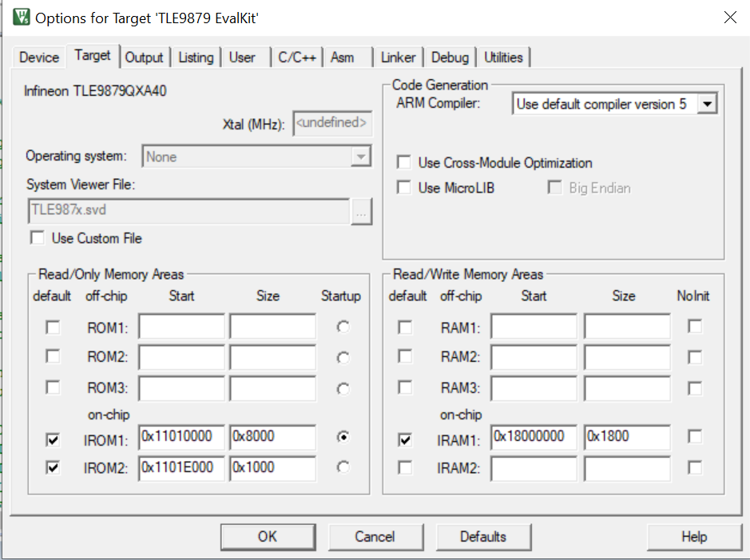Viewport: 750px width, 560px height.
Task: Enable Use Cross-Module Optimization
Action: (x=404, y=161)
